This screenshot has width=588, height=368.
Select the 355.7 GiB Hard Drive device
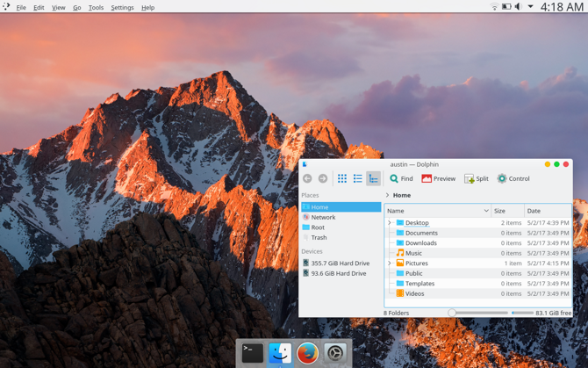pyautogui.click(x=340, y=263)
